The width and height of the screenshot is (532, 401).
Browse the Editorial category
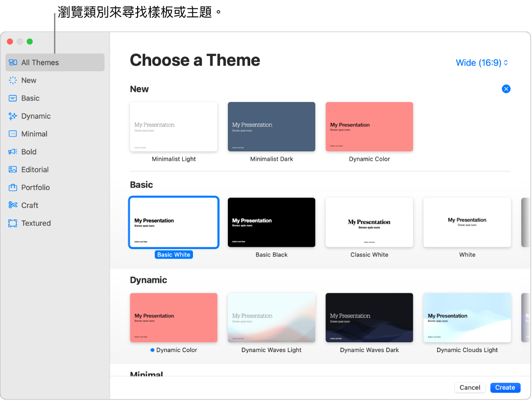35,169
